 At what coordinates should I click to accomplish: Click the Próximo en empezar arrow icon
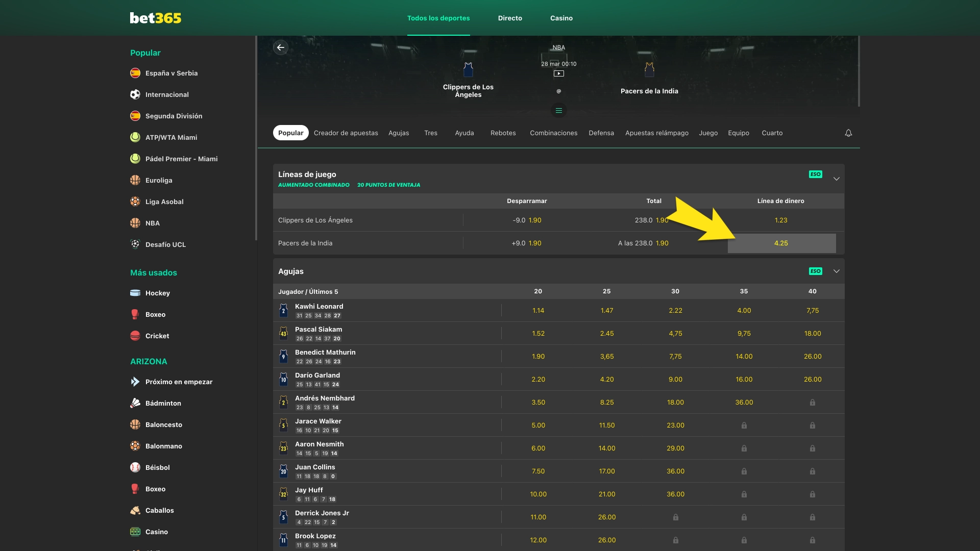[135, 382]
